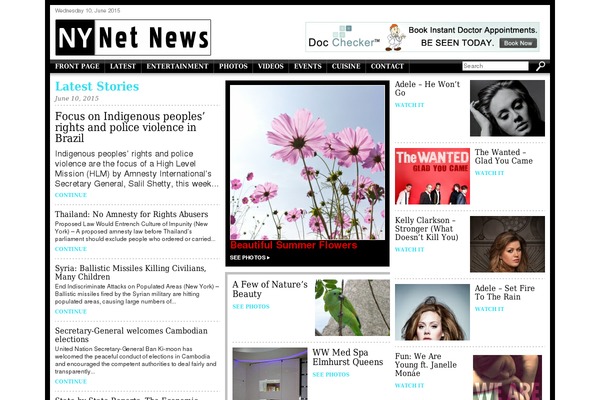Click the black-and-white Adele thumbnail
This screenshot has width=600, height=400.
pos(507,108)
